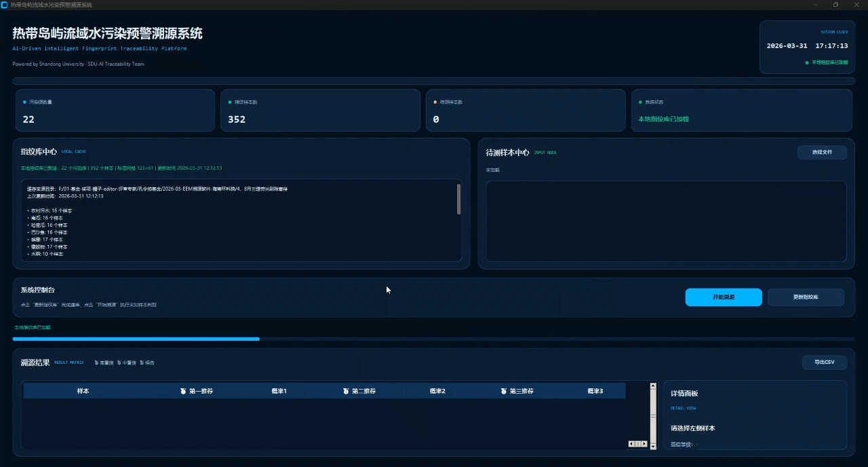Click the 缓存来源目录 path line
Screen dimensions: 868x467
[x=157, y=188]
